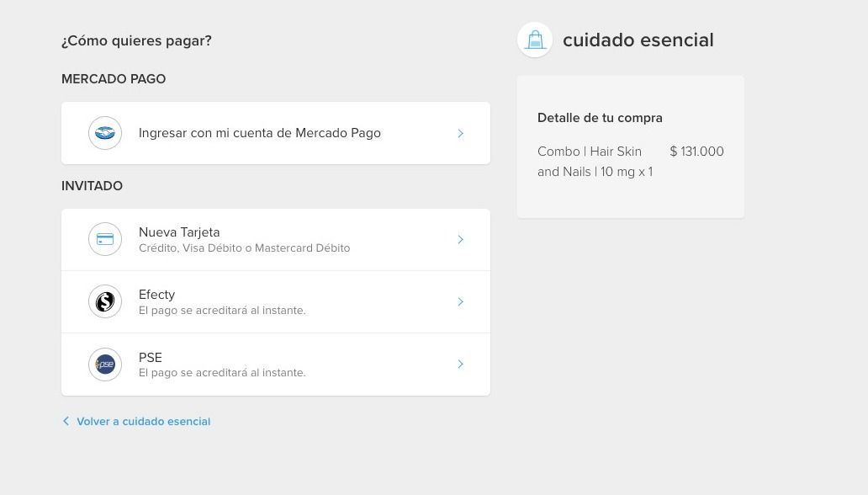Viewport: 868px width, 495px height.
Task: Click the Efecty logo icon
Action: coord(104,301)
